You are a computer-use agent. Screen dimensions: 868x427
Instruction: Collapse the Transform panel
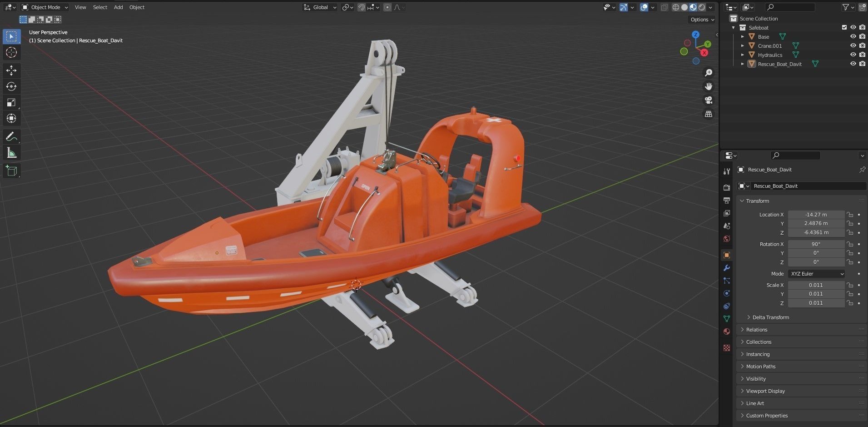[x=742, y=201]
